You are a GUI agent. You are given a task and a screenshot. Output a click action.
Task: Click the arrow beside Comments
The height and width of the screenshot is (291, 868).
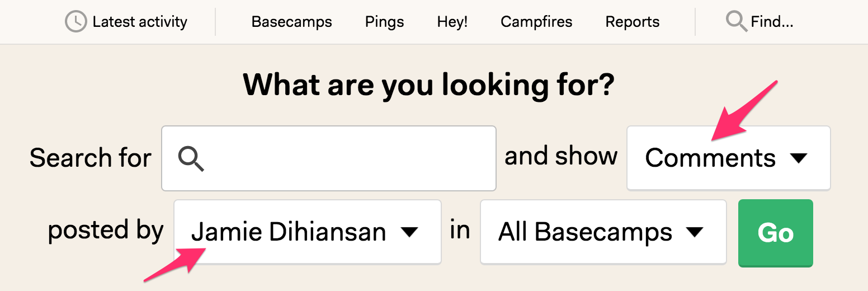pyautogui.click(x=798, y=158)
